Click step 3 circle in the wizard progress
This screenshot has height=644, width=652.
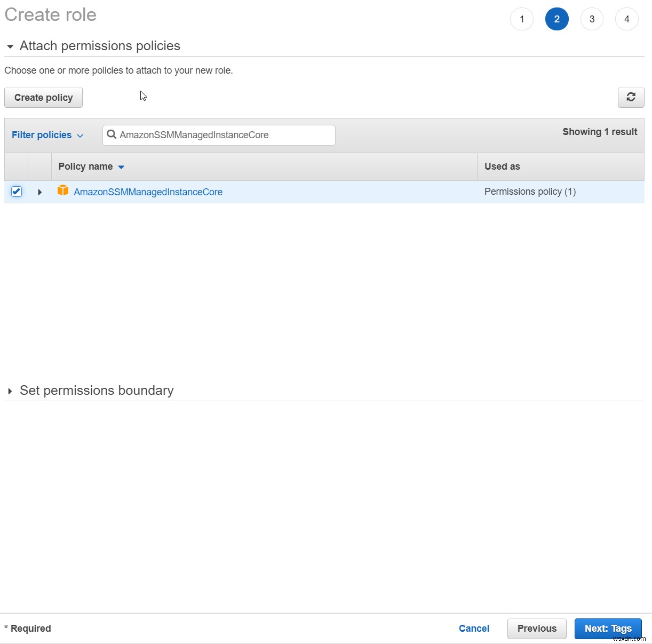click(592, 19)
